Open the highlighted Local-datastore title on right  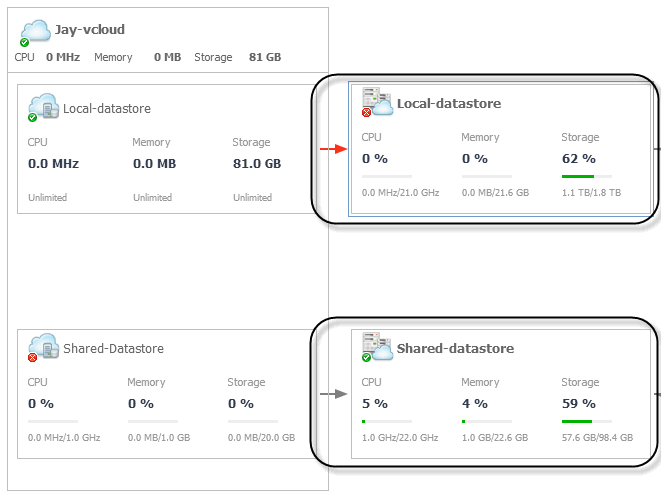point(449,103)
